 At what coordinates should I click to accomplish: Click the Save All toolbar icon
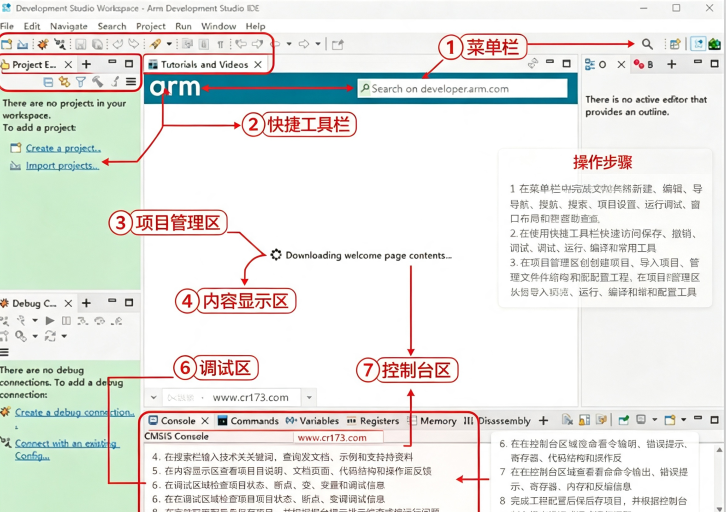coord(97,44)
